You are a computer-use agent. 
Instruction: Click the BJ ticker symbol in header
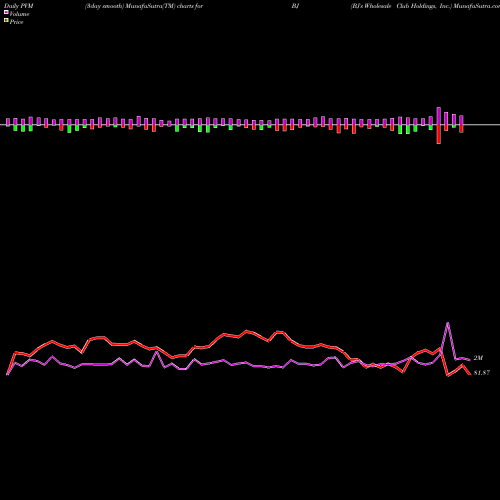(295, 6)
